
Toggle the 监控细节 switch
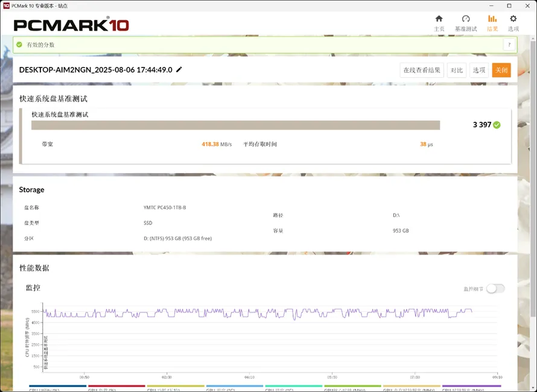pos(495,289)
